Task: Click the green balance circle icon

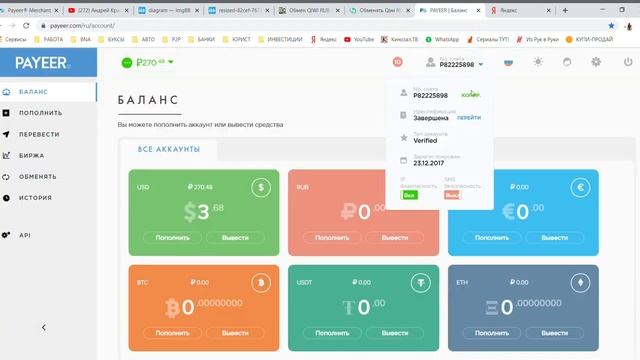Action: tap(127, 62)
